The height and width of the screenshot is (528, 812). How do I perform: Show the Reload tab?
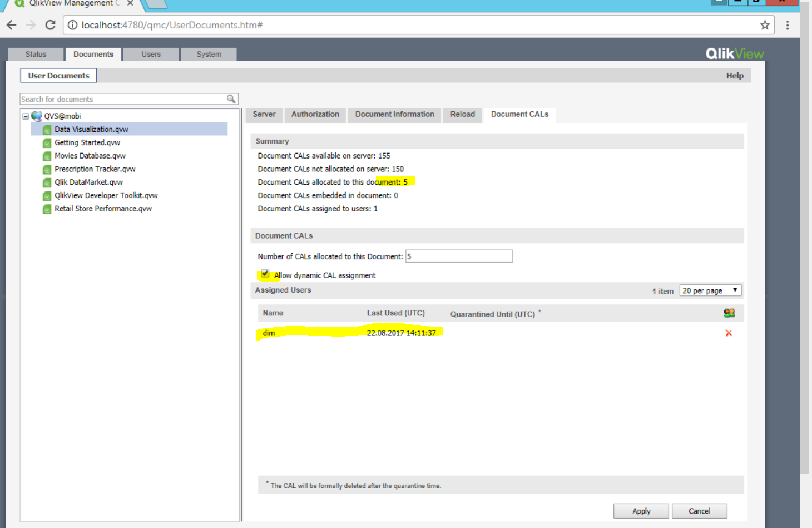(x=463, y=114)
